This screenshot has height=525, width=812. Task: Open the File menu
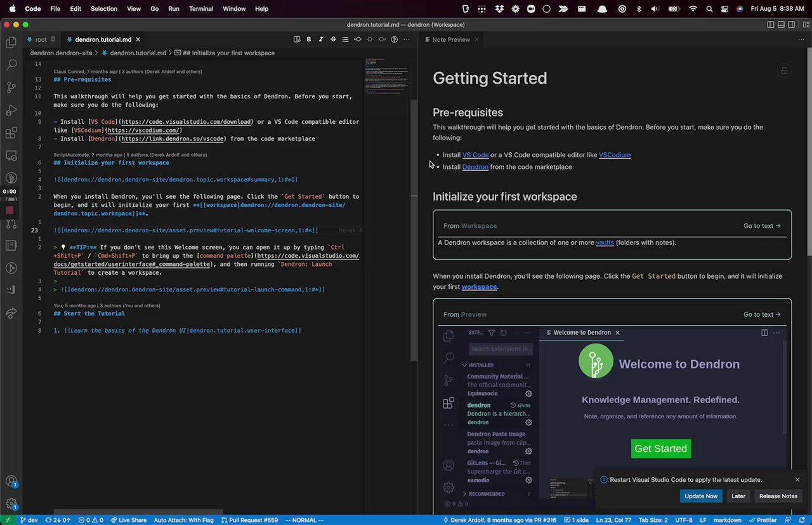tap(55, 9)
